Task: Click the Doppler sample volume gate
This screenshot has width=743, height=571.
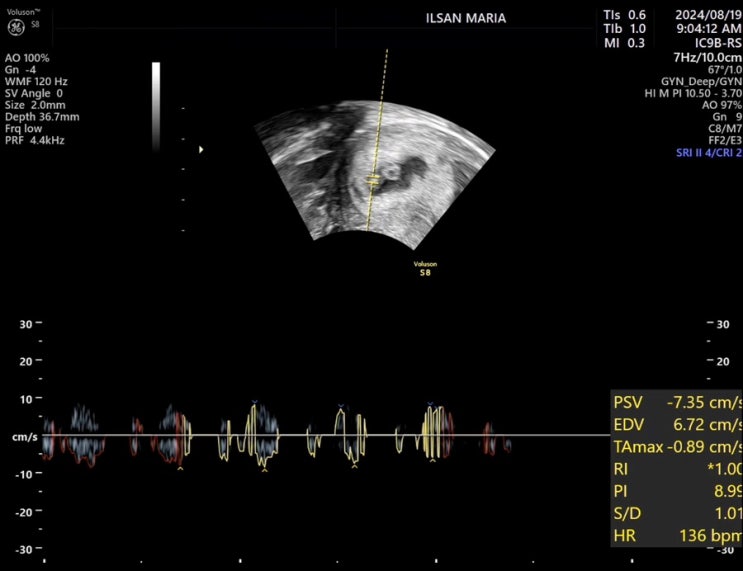Action: 373,180
